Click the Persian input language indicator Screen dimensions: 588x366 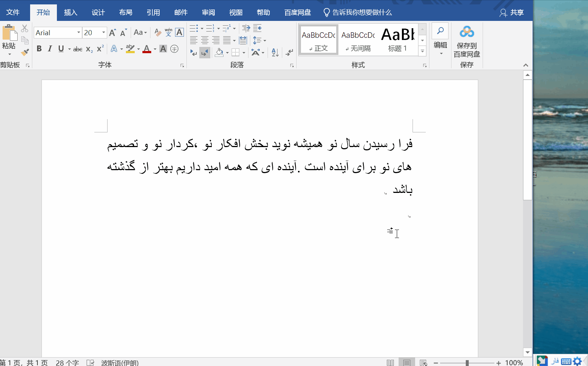pyautogui.click(x=555, y=361)
